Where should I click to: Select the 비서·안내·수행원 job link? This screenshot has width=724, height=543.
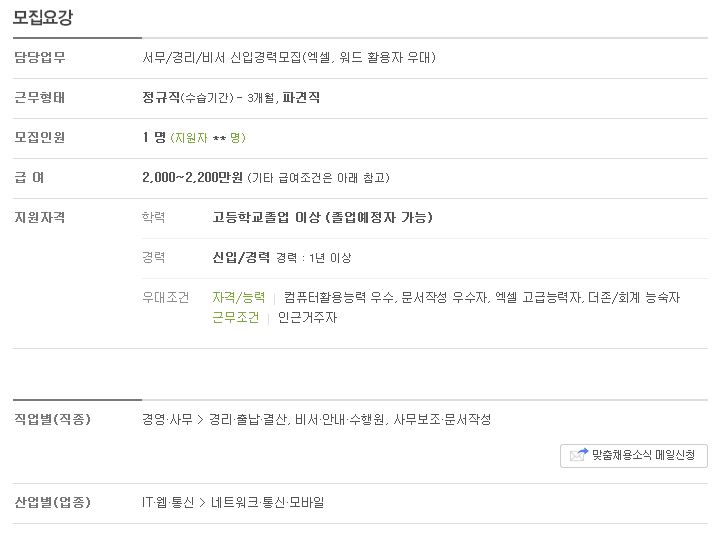(x=340, y=419)
